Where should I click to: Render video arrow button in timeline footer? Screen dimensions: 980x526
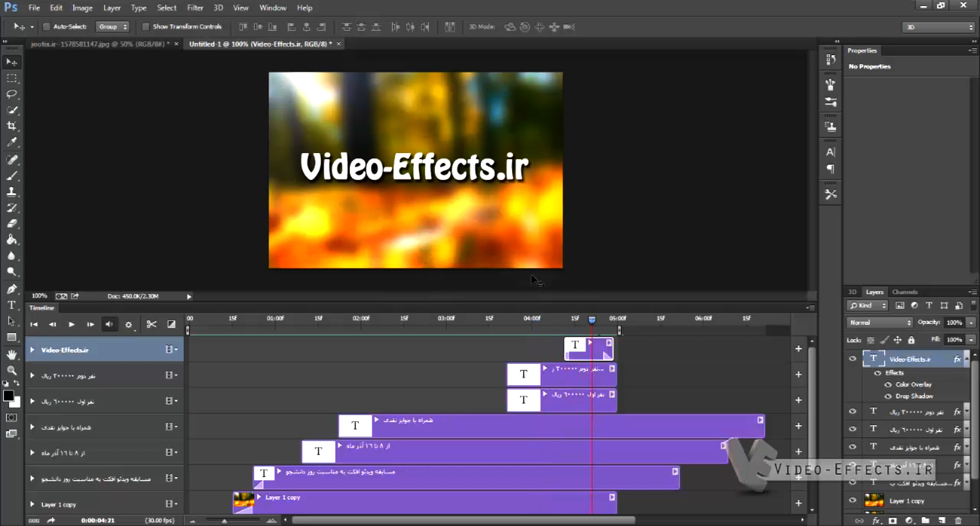click(51, 520)
